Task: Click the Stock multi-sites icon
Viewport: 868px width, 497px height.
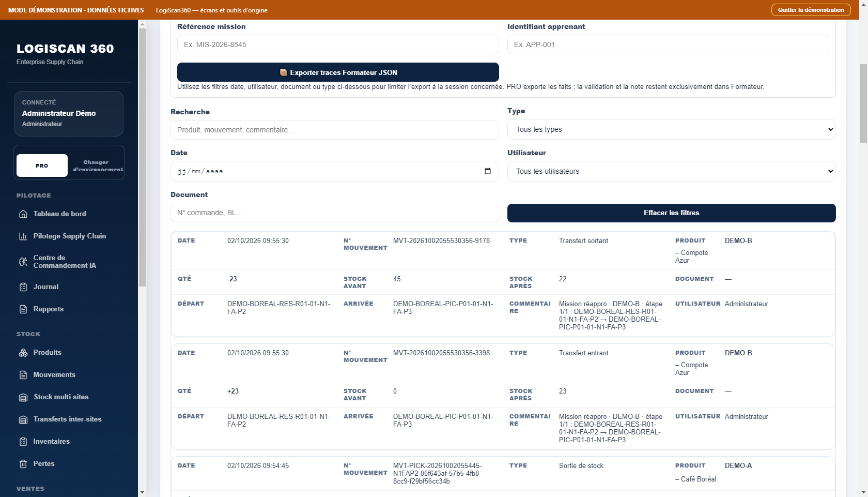Action: pos(23,397)
